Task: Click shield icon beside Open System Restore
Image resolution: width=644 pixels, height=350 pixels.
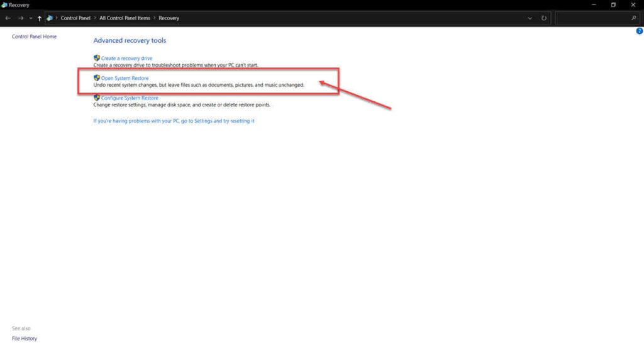Action: [96, 77]
